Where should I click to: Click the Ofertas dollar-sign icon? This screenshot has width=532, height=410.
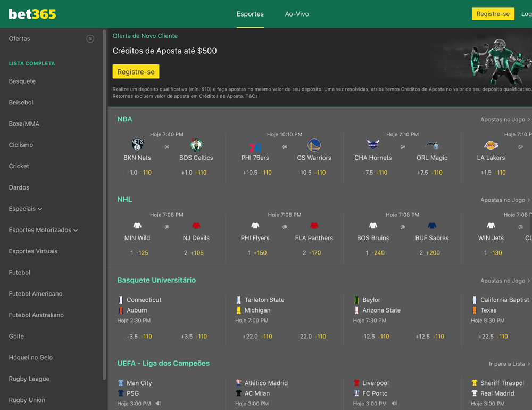[x=90, y=39]
